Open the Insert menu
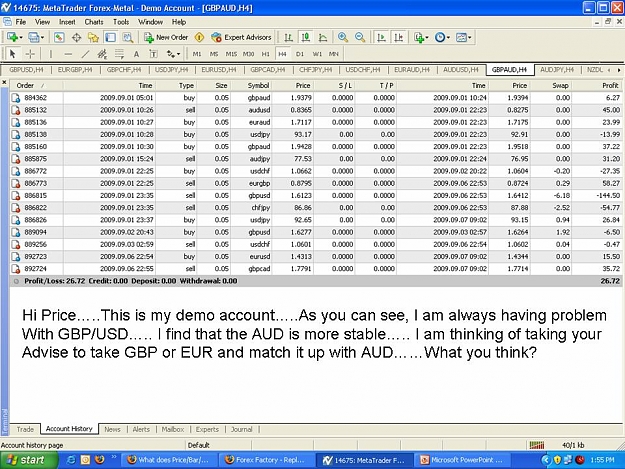 (67, 22)
